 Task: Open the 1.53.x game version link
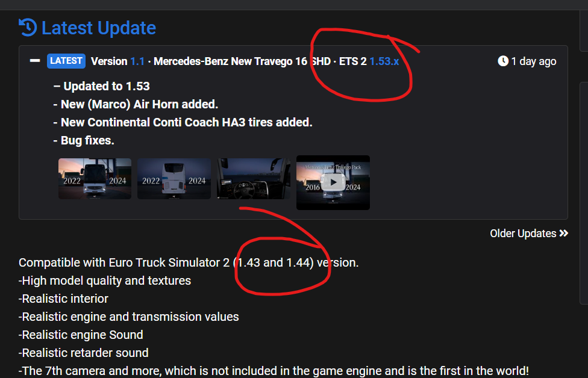pyautogui.click(x=384, y=61)
